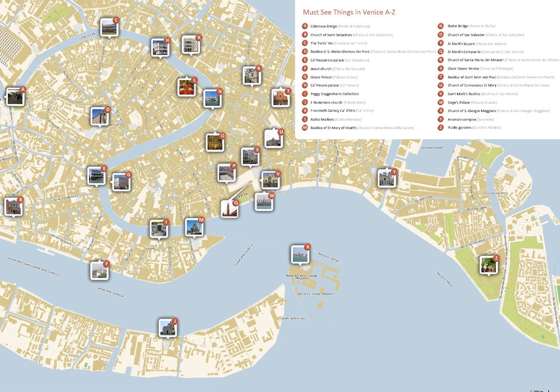
Task: Open map marker W palace pin
Action: 264,202
